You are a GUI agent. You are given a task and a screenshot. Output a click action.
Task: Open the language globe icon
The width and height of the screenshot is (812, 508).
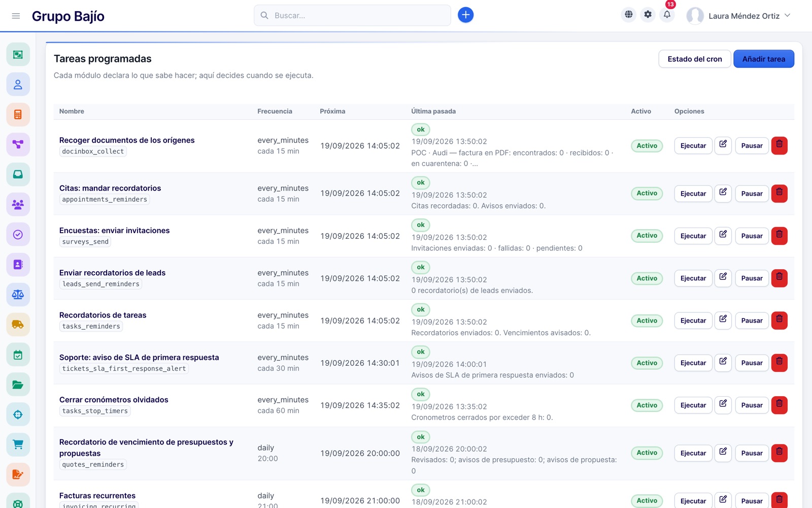coord(629,15)
